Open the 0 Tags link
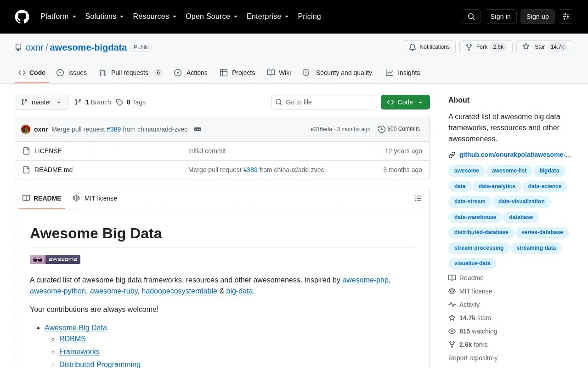 (131, 102)
